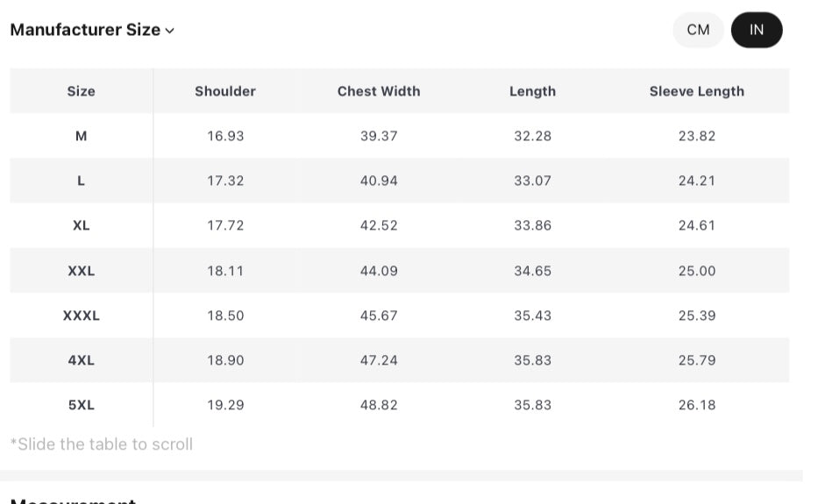Select the Sleeve Length column header
818x504 pixels.
point(696,91)
